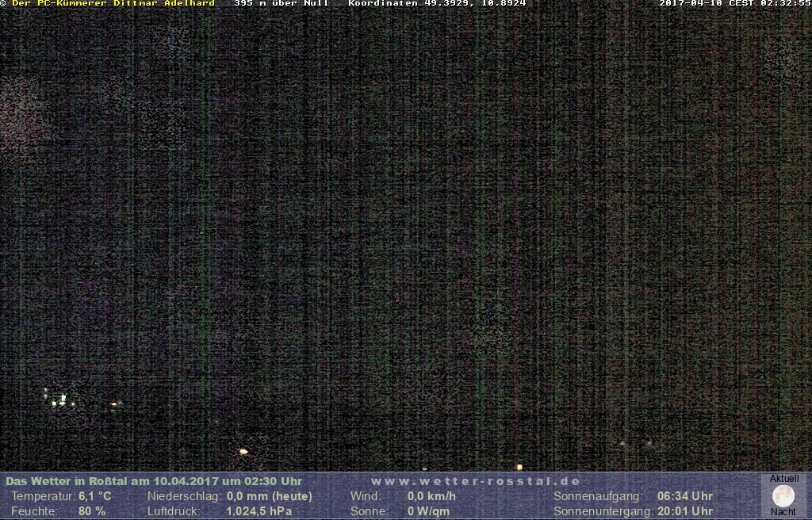Select the Luftdruck 1.024,5 hPa reading
Image resolution: width=812 pixels, height=520 pixels.
coord(259,511)
